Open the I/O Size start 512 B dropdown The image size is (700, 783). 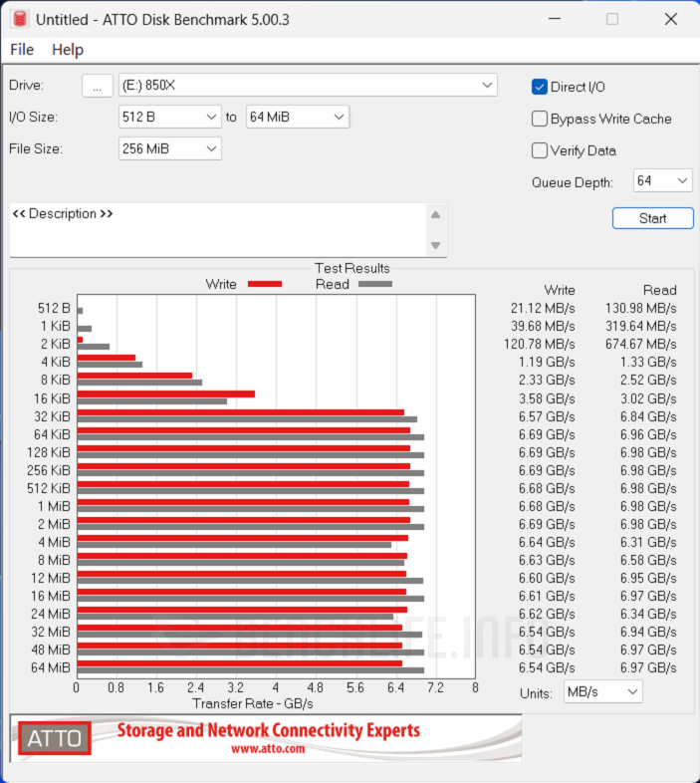(169, 117)
